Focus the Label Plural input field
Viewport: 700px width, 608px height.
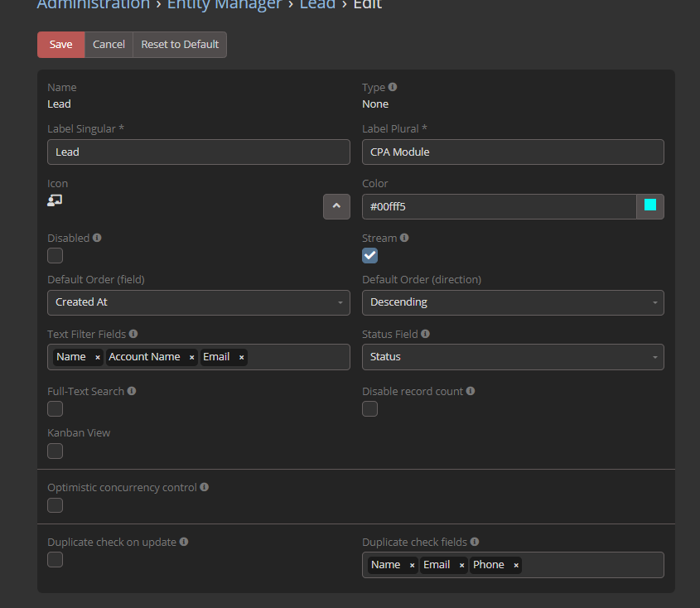point(513,152)
